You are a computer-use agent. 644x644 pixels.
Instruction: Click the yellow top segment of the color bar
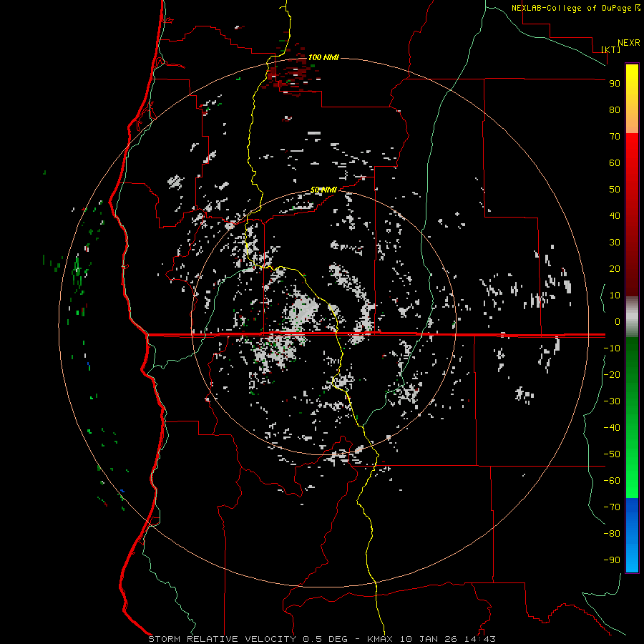[632, 99]
